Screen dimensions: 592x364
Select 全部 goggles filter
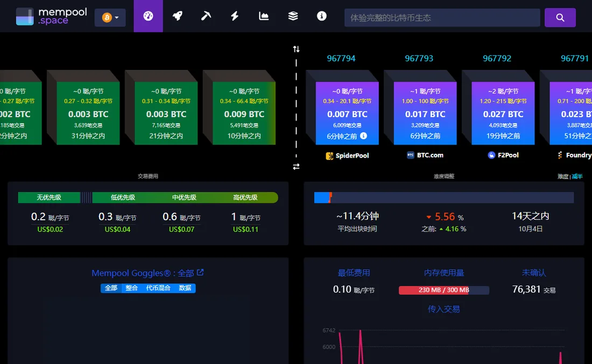[x=111, y=288]
